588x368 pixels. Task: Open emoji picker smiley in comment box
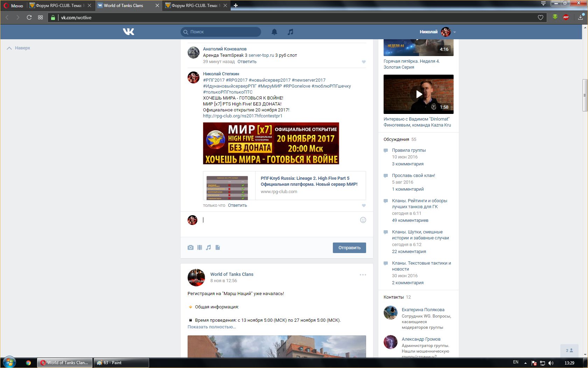pos(363,220)
